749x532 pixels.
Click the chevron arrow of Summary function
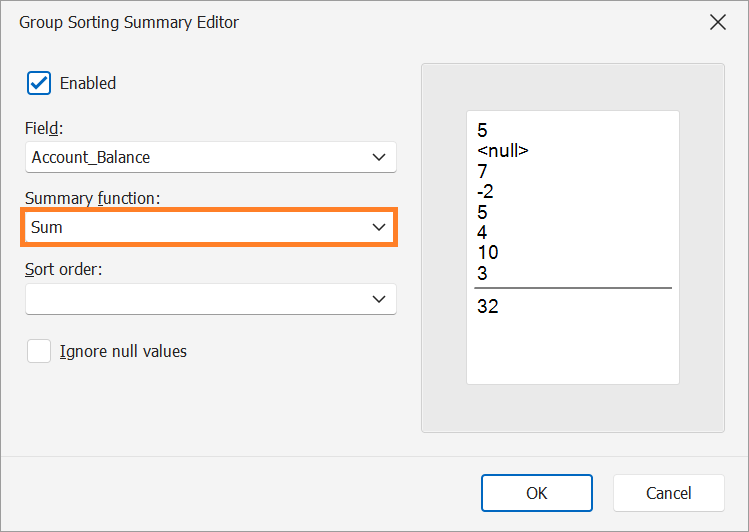[379, 227]
